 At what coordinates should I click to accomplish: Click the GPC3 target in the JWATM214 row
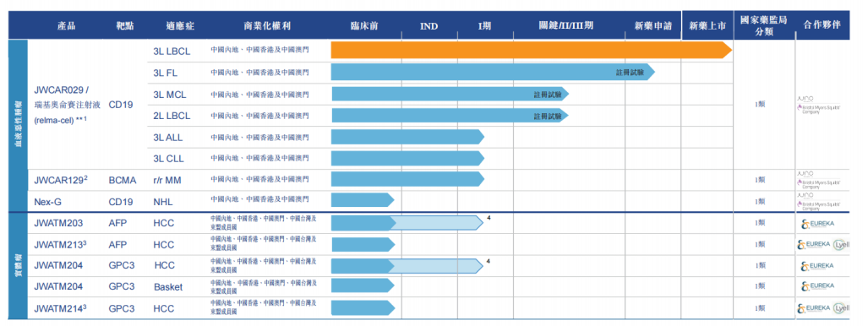click(122, 308)
